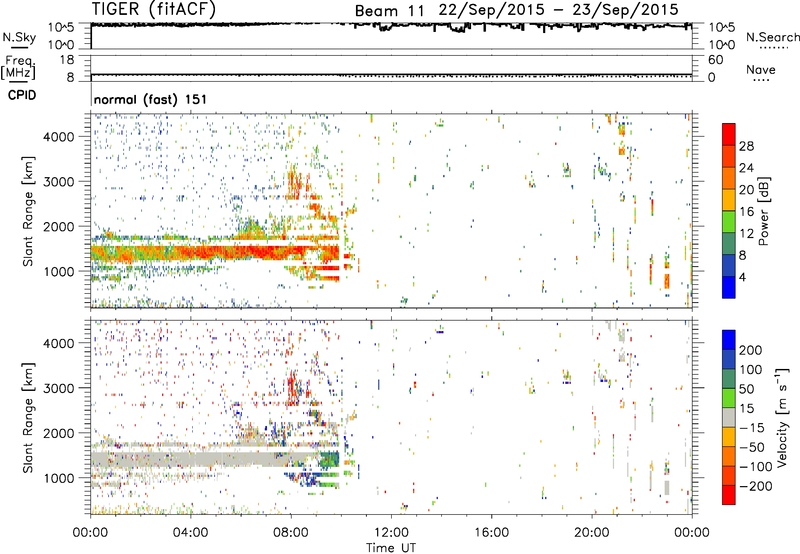
Task: Pick the dark blue 4–8 dB Power swatch
Action: pyautogui.click(x=729, y=266)
